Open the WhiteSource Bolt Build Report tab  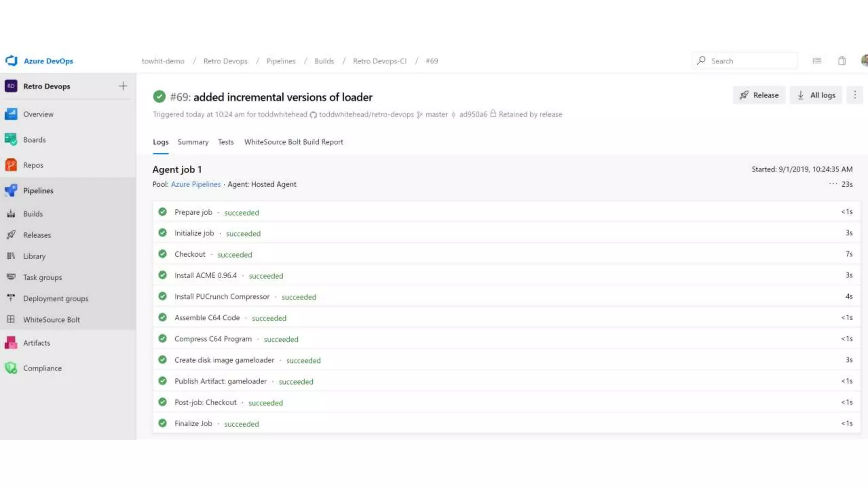[x=293, y=142]
